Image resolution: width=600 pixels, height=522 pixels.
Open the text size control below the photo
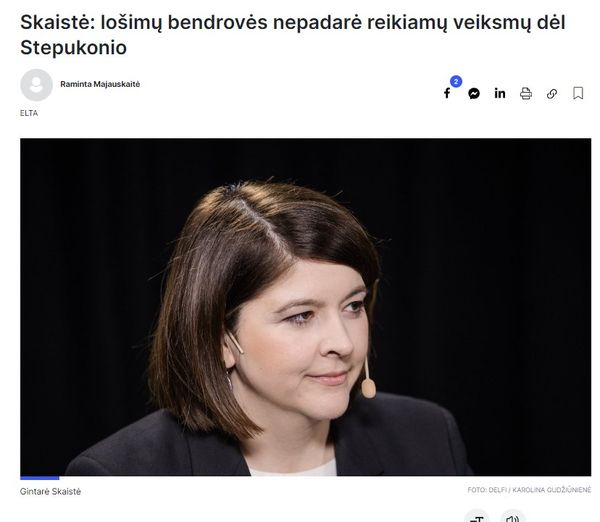click(x=476, y=517)
